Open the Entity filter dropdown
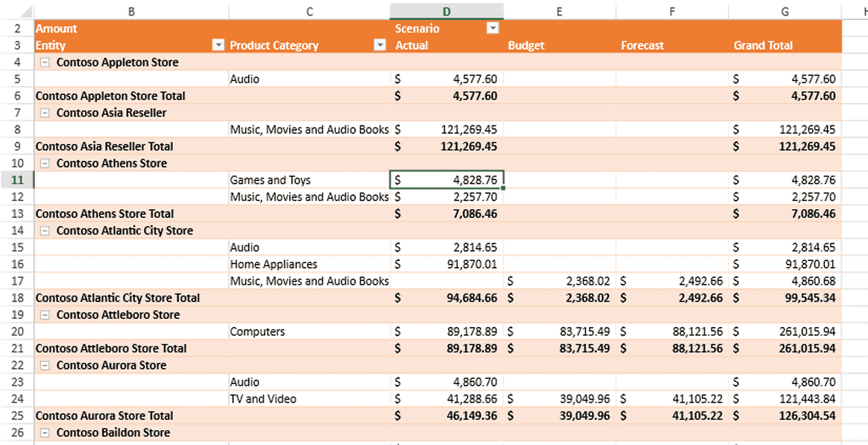The image size is (868, 445). point(218,45)
